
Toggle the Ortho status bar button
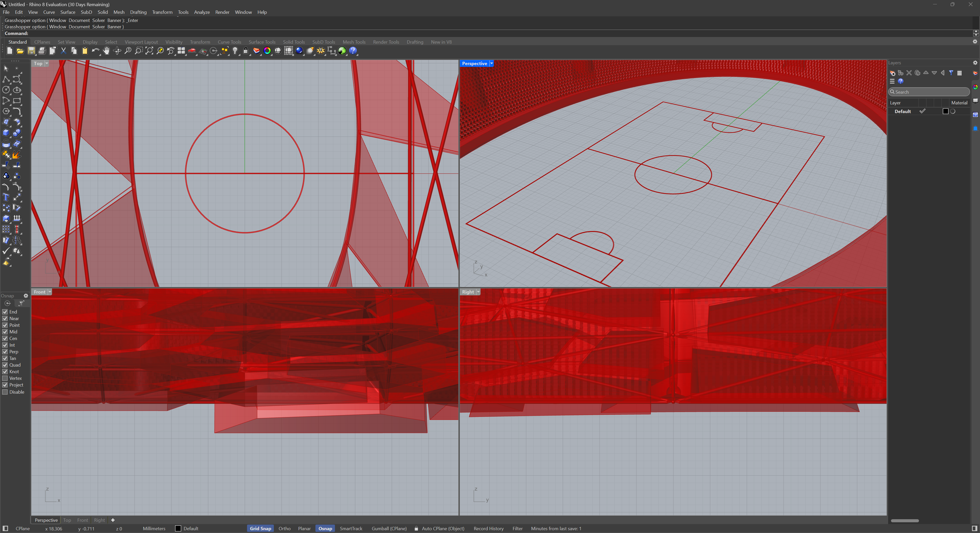tap(284, 528)
